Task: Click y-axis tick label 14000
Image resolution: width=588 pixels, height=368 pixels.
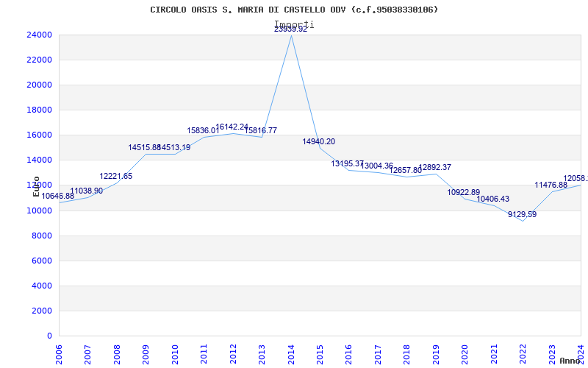Action: click(39, 160)
